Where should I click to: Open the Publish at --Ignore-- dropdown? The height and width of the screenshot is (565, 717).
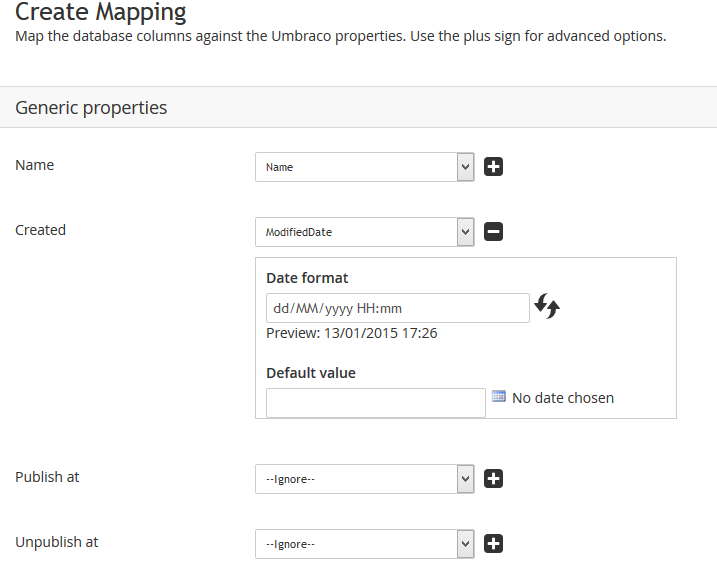coord(364,479)
